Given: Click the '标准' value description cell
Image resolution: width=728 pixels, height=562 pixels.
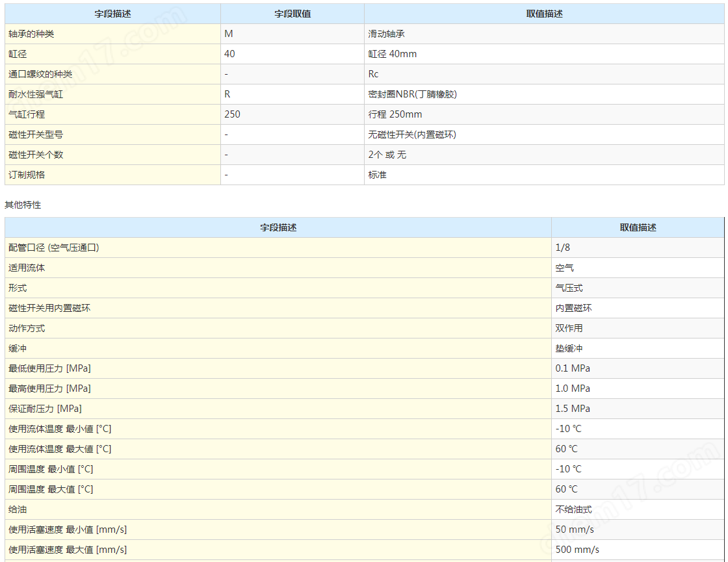Looking at the screenshot, I should pos(544,175).
